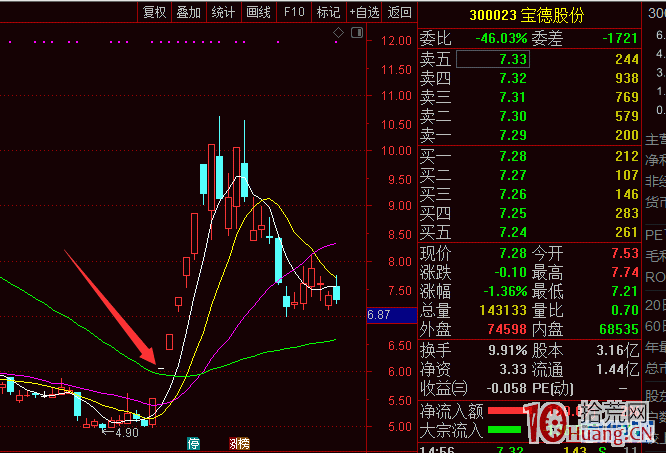
Task: Click 收益(三) value -0.058
Action: pos(507,388)
